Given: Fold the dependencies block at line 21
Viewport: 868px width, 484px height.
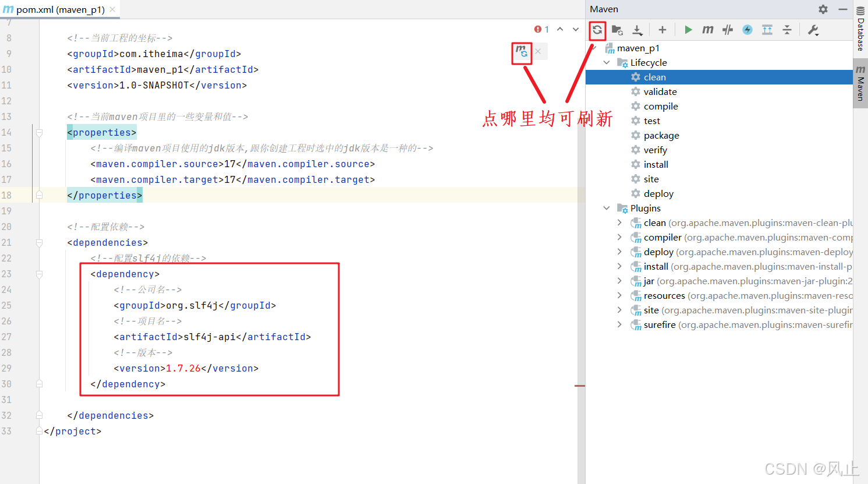Looking at the screenshot, I should [x=39, y=243].
